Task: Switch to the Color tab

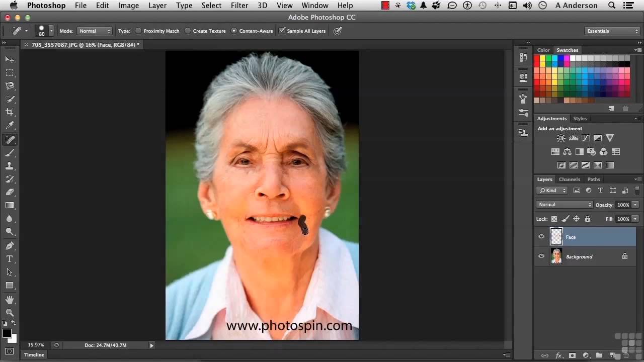Action: coord(543,50)
